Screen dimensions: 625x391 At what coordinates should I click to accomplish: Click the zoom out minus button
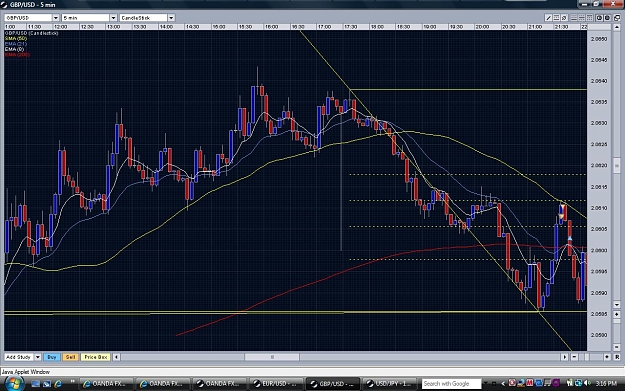click(x=574, y=357)
